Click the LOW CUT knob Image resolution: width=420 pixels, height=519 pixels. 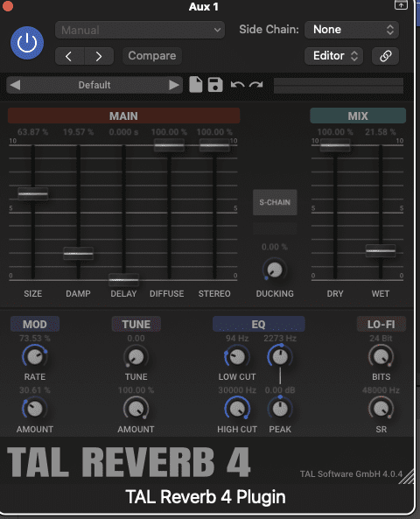click(237, 356)
